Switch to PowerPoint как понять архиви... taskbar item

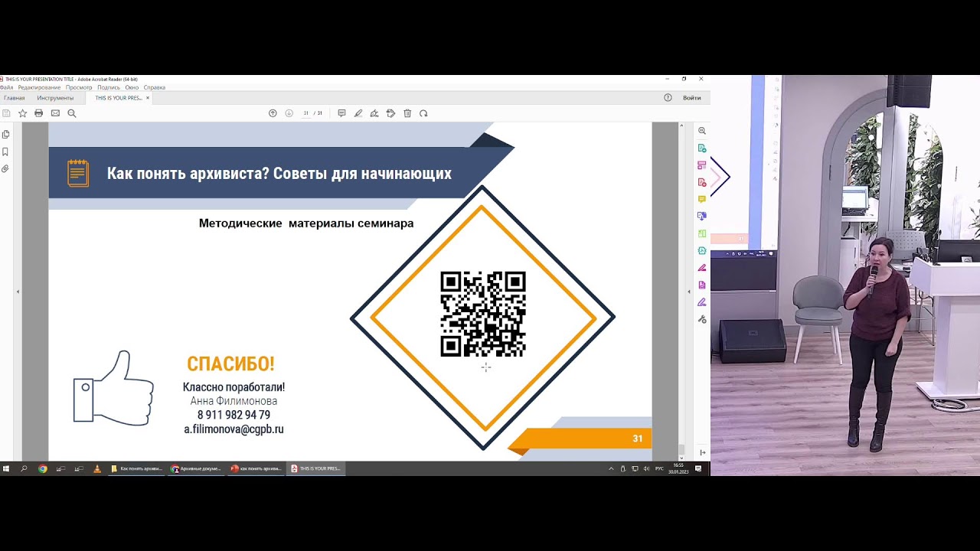[256, 468]
